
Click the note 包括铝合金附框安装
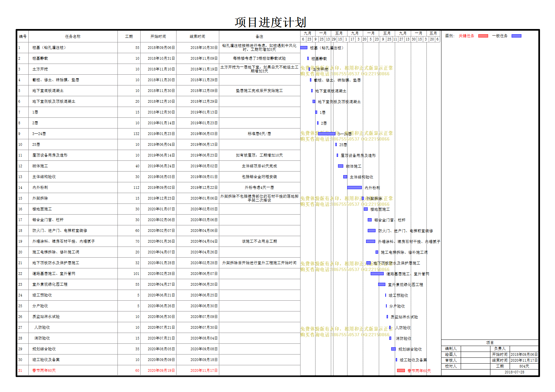[259, 177]
